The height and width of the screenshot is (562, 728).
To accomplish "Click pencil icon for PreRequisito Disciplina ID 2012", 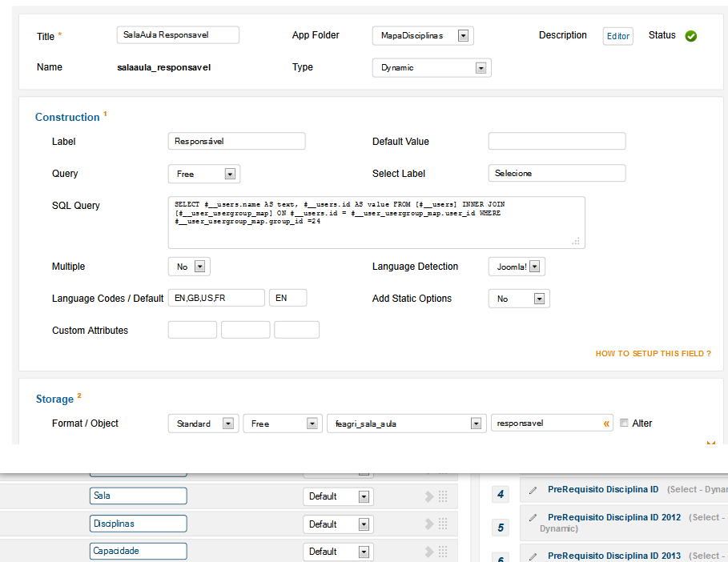I will tap(533, 517).
